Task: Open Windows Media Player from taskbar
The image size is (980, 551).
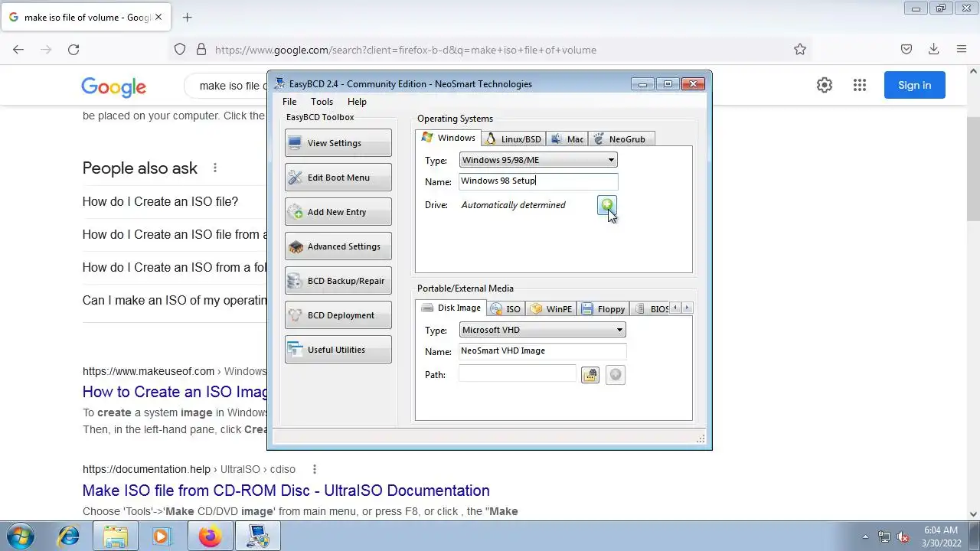Action: (x=161, y=536)
